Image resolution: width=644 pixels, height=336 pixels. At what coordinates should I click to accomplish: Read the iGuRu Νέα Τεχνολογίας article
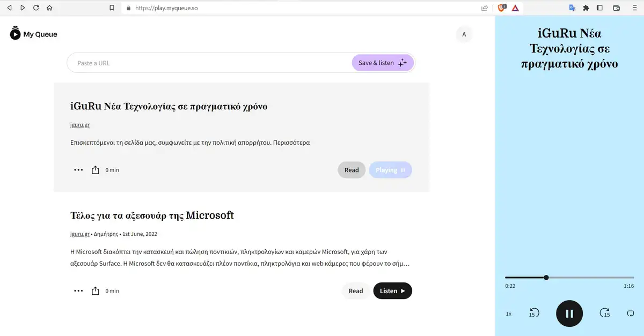point(352,170)
